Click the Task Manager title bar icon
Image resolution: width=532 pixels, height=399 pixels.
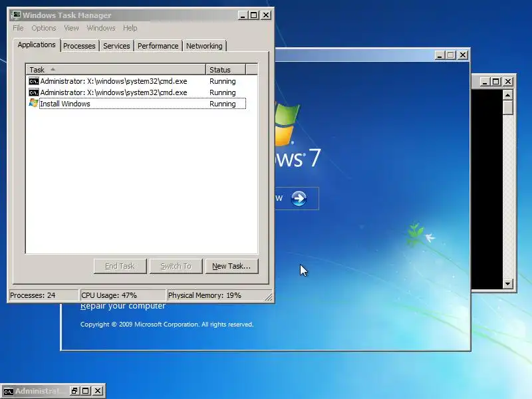[x=15, y=15]
